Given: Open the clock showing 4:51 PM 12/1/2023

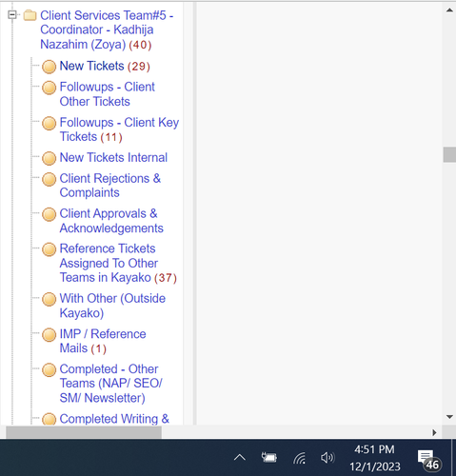Looking at the screenshot, I should (x=375, y=458).
